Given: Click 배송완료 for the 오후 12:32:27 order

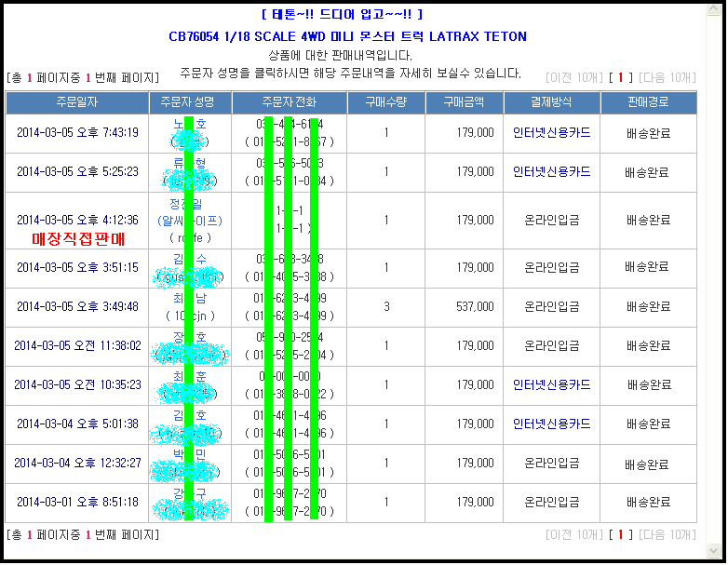Looking at the screenshot, I should [647, 464].
